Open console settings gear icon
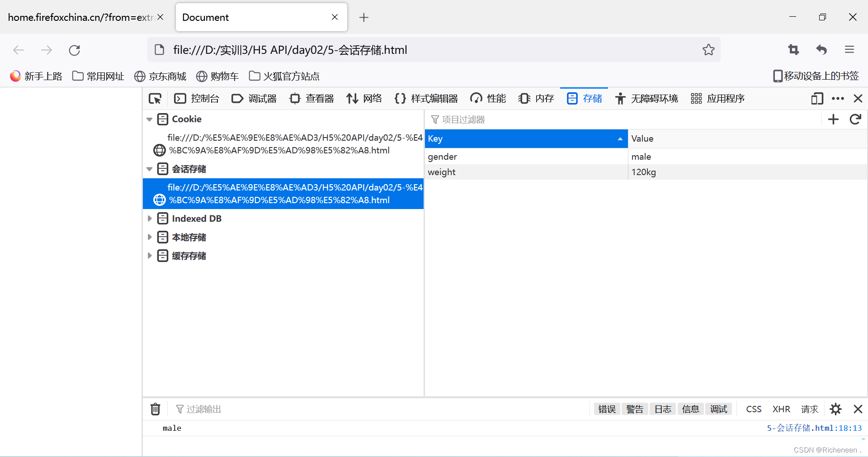 [x=835, y=409]
